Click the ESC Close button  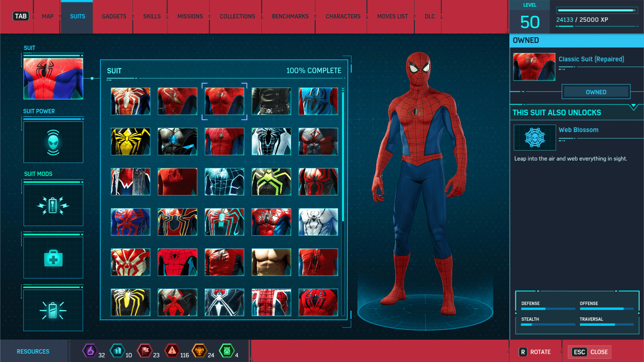(x=589, y=352)
